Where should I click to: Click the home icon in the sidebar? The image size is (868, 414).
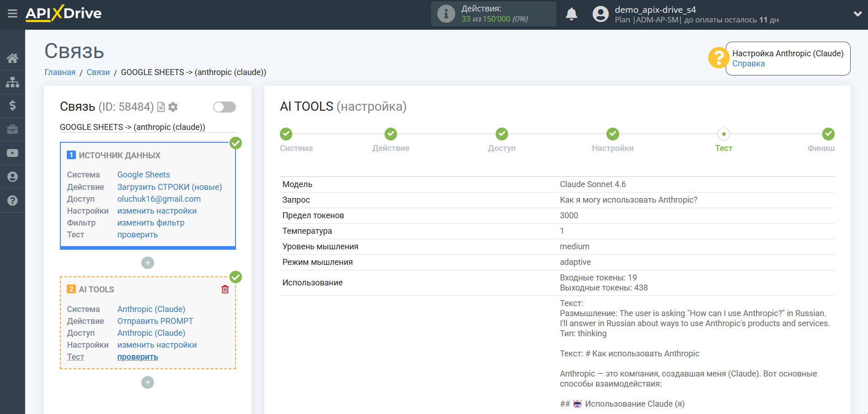pos(12,58)
